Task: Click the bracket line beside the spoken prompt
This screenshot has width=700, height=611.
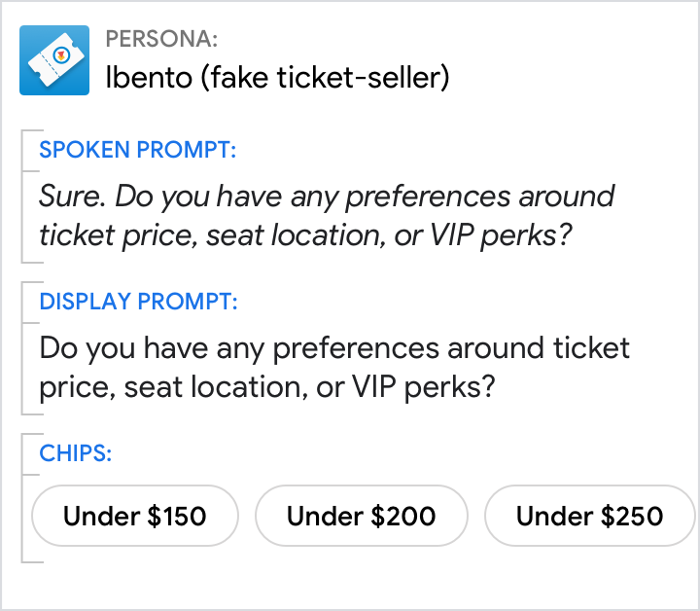Action: (22, 196)
